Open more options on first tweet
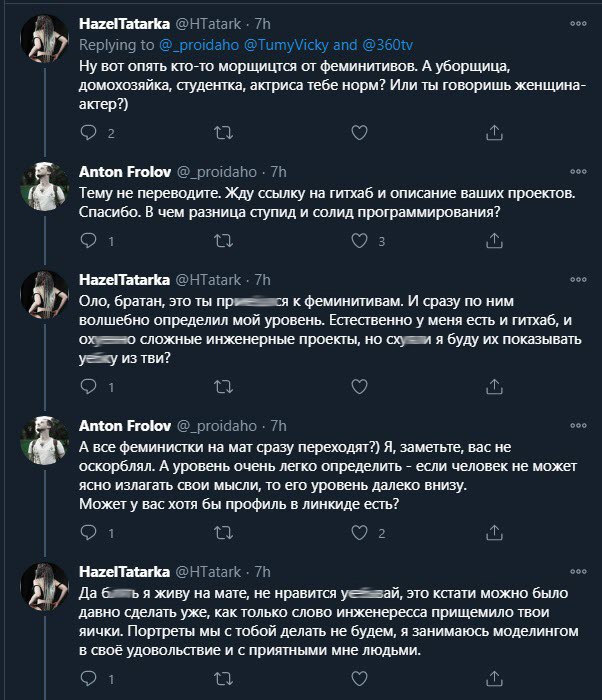The image size is (602, 700). click(578, 22)
